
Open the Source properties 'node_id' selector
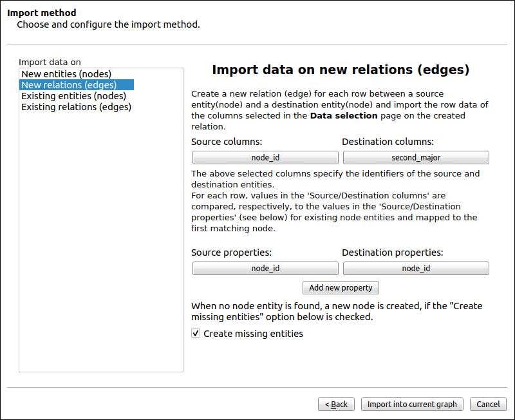[265, 269]
